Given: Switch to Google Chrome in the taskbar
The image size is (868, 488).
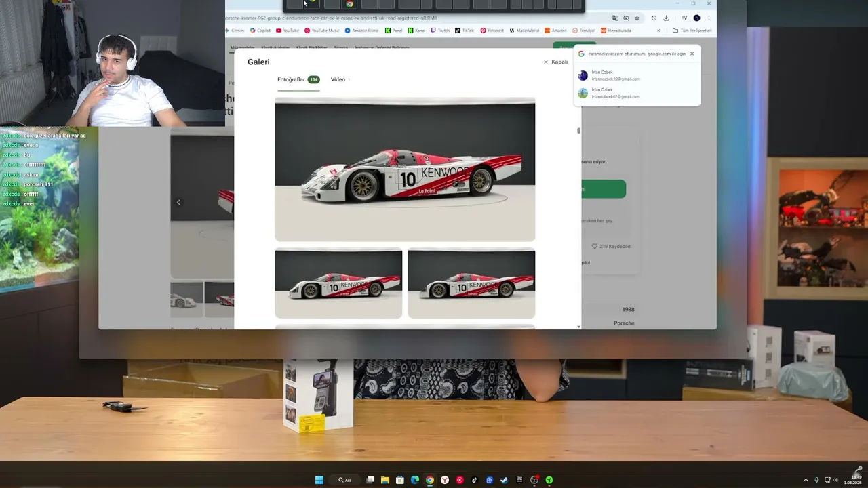Looking at the screenshot, I should point(430,480).
